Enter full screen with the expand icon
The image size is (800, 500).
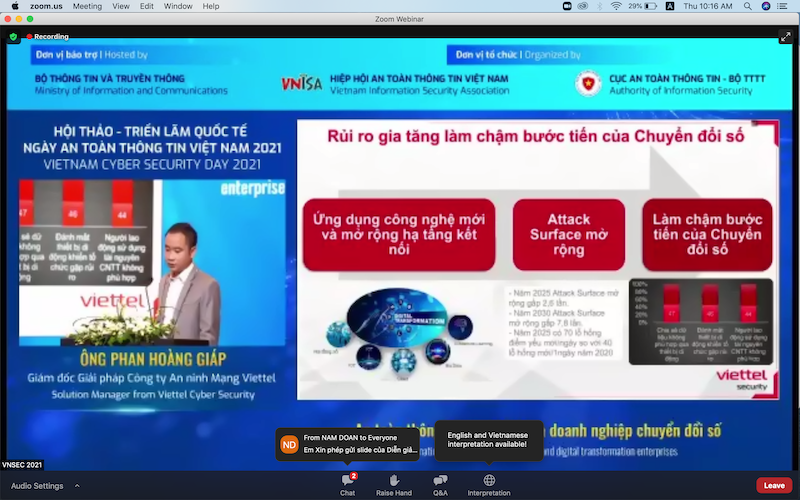785,36
